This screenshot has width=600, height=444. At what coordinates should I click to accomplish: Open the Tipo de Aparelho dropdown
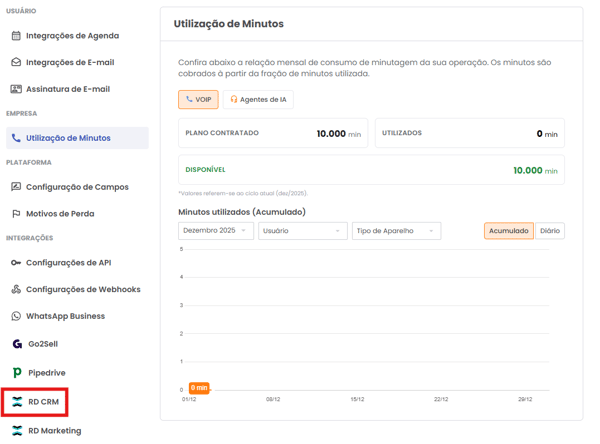(396, 231)
